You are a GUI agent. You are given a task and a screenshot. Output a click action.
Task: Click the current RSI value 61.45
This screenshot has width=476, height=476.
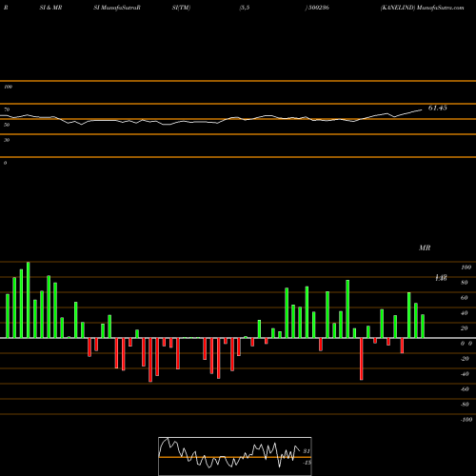click(438, 108)
